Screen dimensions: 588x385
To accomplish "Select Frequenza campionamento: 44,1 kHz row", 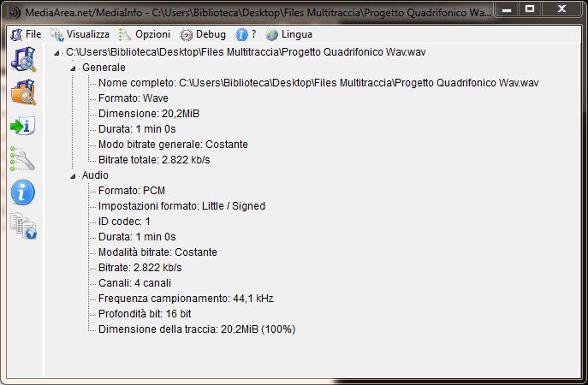I will coord(186,298).
